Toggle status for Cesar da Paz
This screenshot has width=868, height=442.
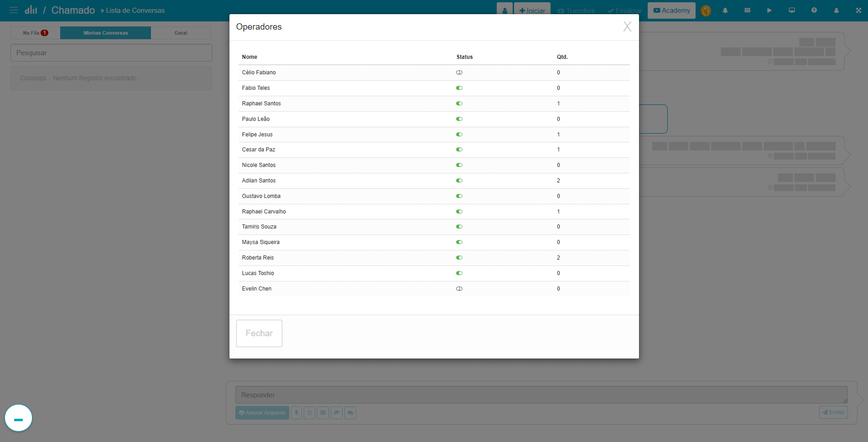coord(459,150)
